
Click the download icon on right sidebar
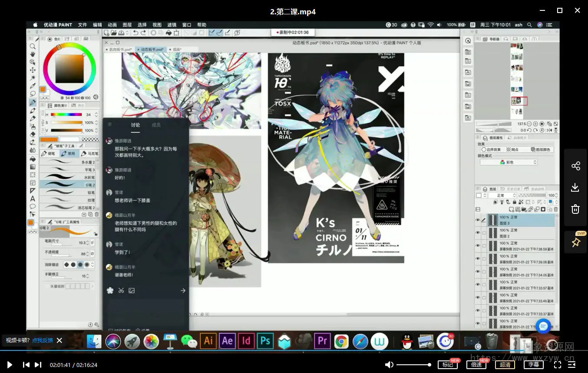[x=575, y=187]
